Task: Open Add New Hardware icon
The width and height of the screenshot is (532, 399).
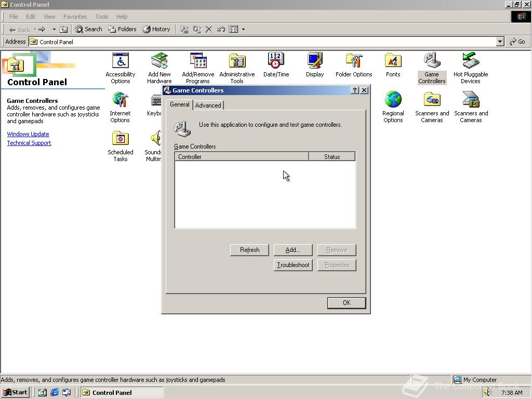Action: [x=159, y=68]
